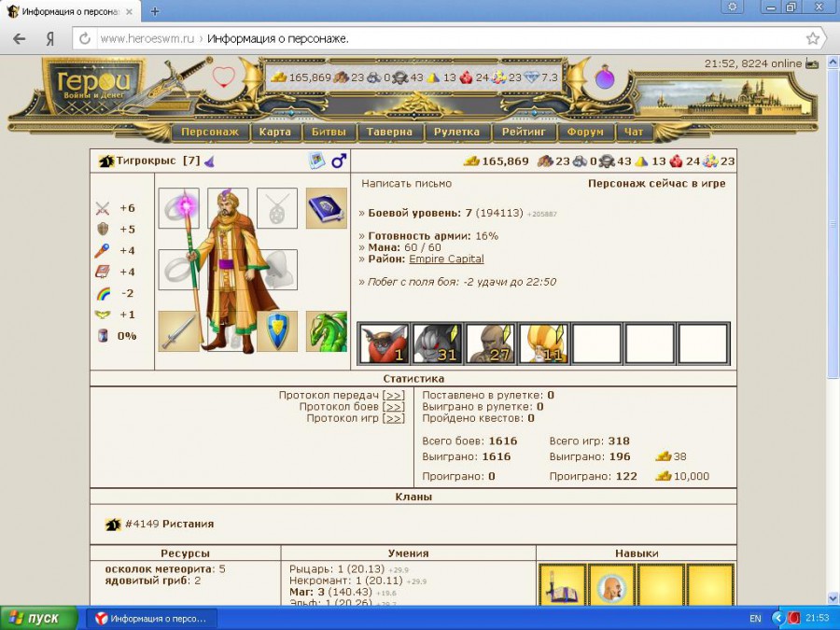This screenshot has height=630, width=840.
Task: Click the shield defense stat icon
Action: (103, 230)
